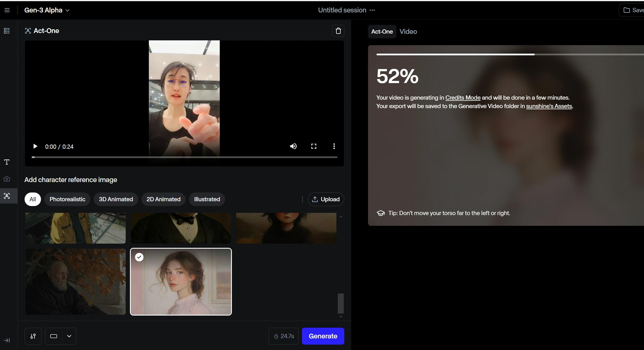Select the All filter chip
Viewport: 644px width, 350px height.
pos(32,199)
